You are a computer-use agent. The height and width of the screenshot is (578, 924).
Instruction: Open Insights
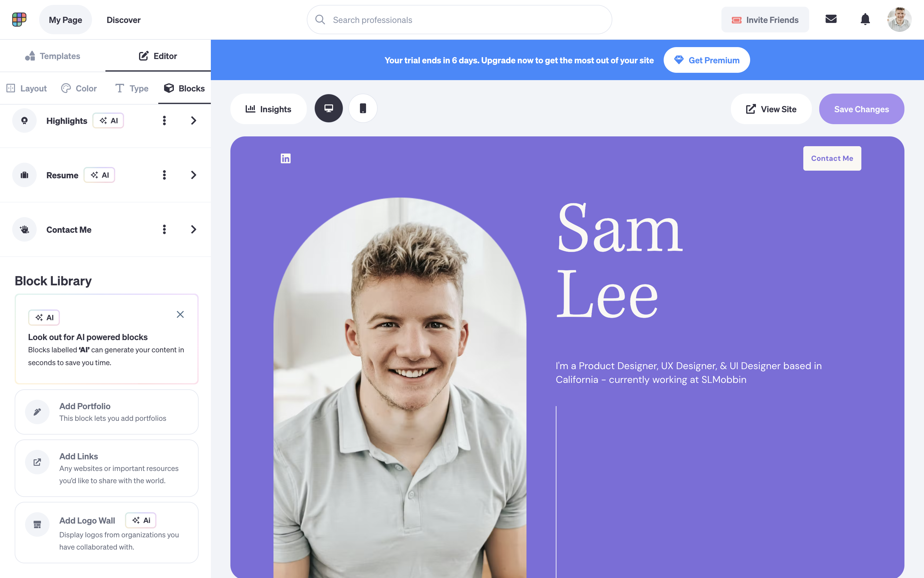(268, 109)
